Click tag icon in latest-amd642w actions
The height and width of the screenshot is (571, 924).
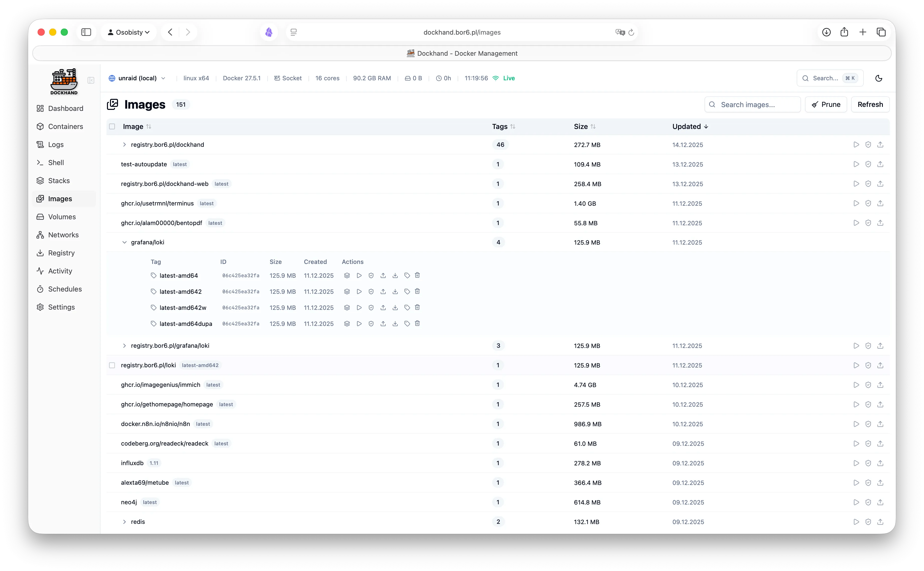click(407, 307)
